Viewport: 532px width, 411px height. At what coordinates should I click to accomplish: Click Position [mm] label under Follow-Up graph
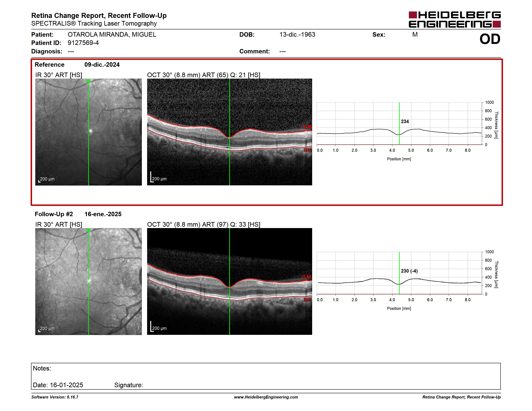[399, 308]
